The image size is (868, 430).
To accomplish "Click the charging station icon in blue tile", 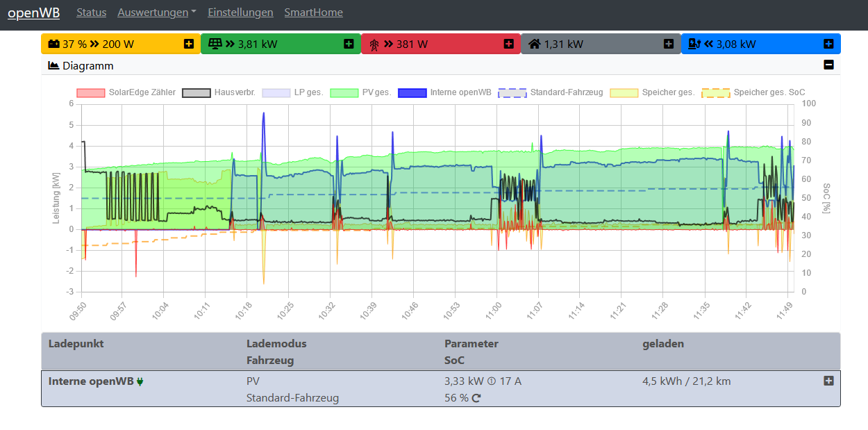I will 694,44.
